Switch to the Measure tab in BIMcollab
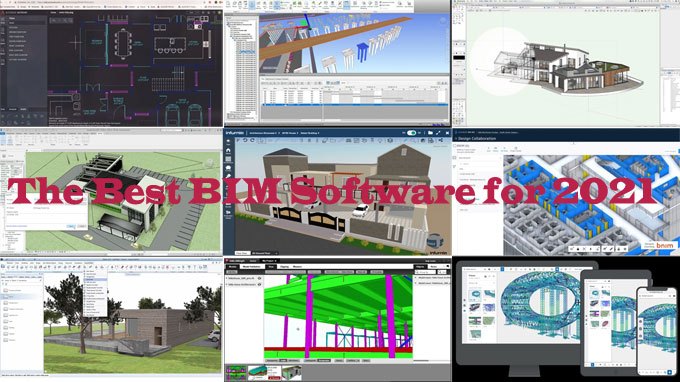Viewport: 680px width, 382px height. [x=298, y=267]
